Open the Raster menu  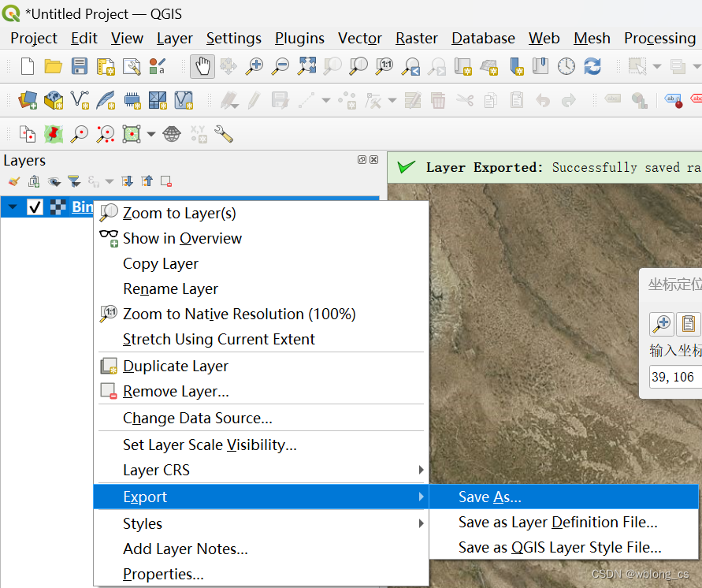416,38
